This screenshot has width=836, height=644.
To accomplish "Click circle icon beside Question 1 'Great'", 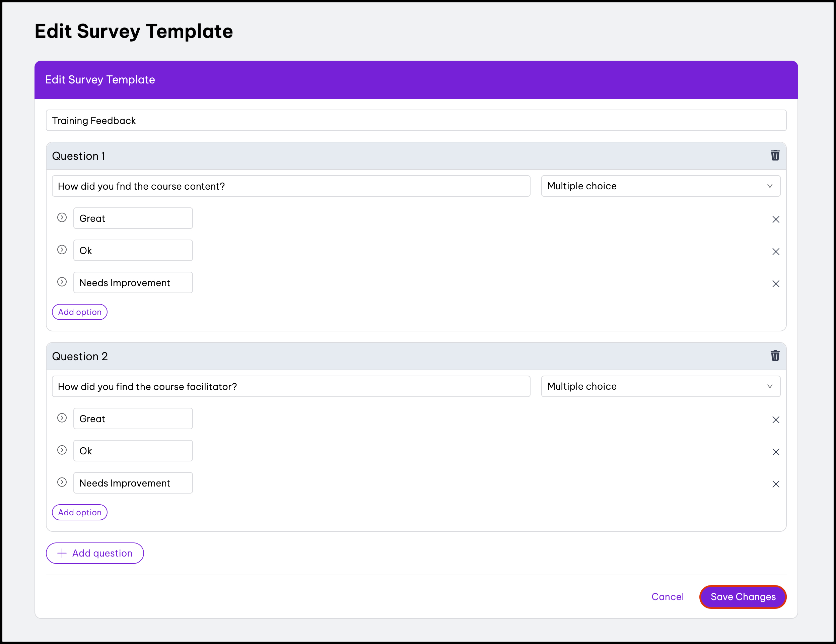I will (62, 217).
